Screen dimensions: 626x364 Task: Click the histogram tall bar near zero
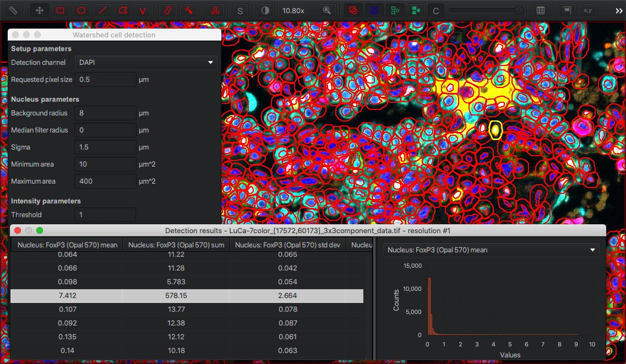pyautogui.click(x=429, y=306)
